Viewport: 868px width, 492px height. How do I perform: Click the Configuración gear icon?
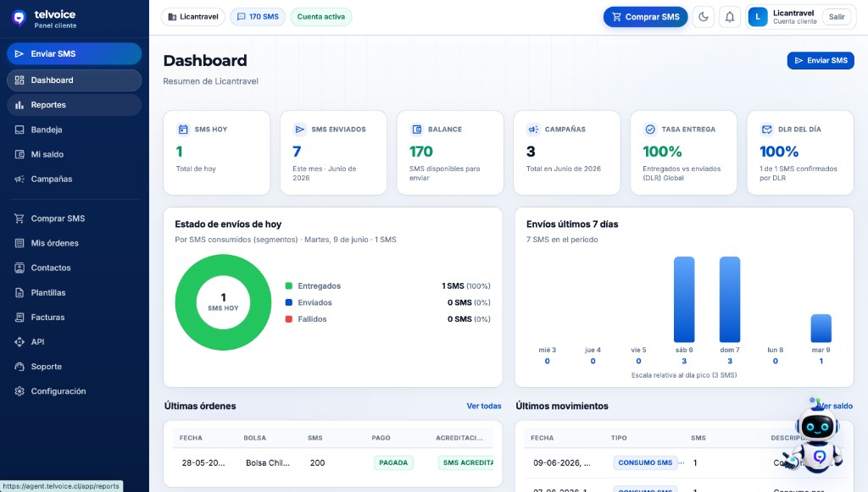coord(19,391)
